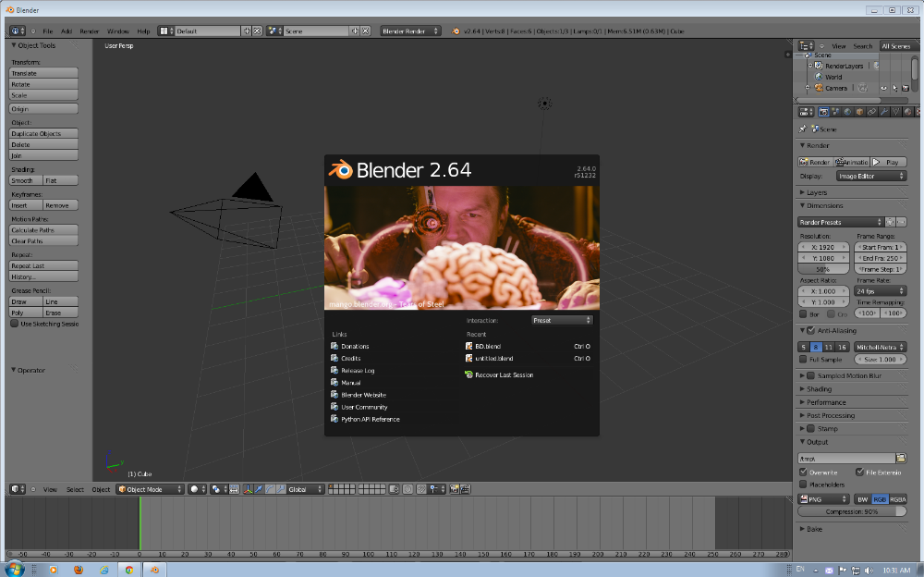Open the Add menu in top bar
The width and height of the screenshot is (924, 577).
[67, 31]
